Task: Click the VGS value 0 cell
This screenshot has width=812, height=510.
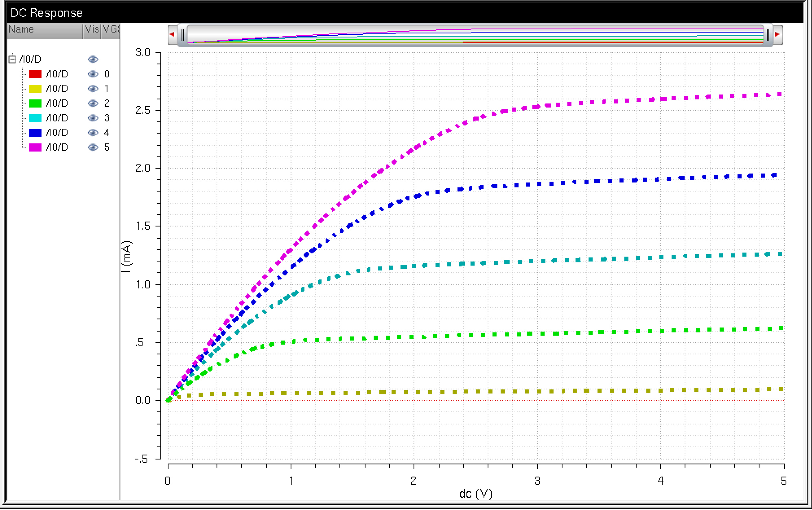Action: point(107,74)
